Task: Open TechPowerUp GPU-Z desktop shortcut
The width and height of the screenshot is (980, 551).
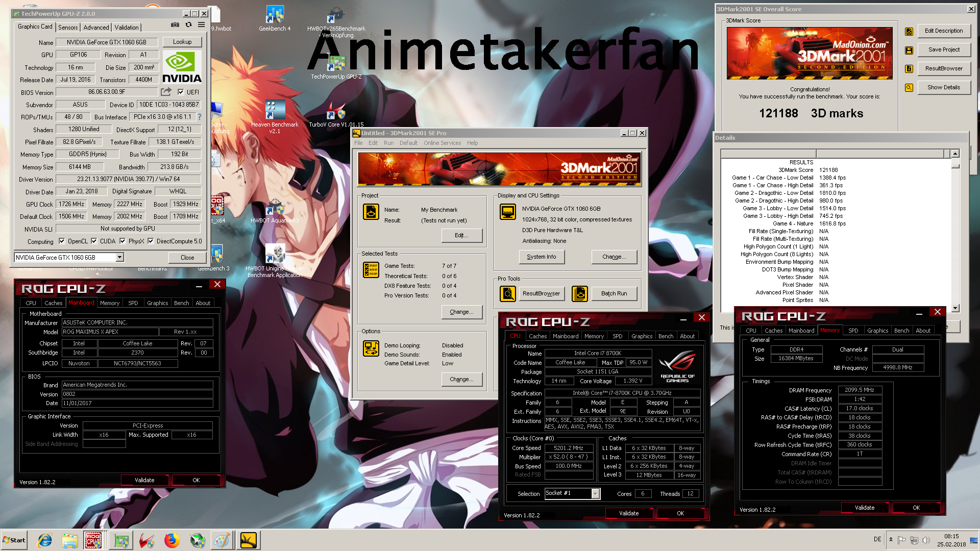Action: pos(336,67)
